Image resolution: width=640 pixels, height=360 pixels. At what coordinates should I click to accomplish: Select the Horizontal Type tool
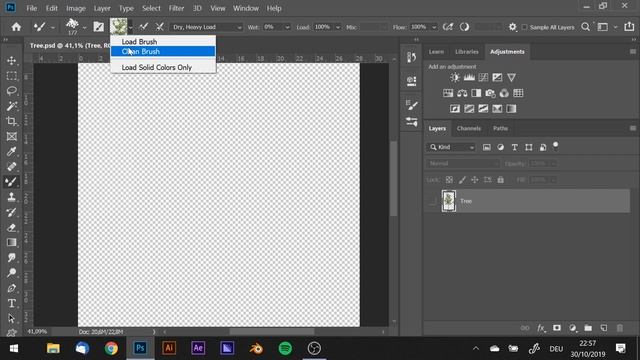(x=11, y=303)
